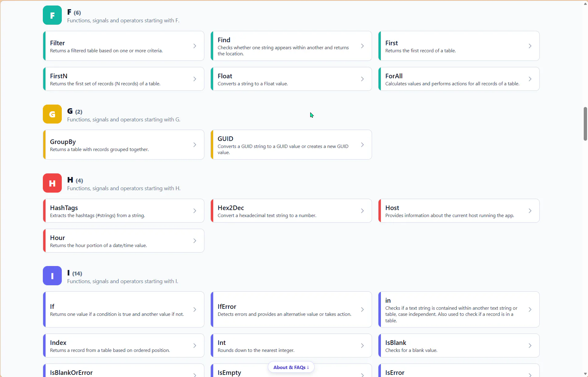Click the IsError card title
This screenshot has height=377, width=588.
[395, 372]
